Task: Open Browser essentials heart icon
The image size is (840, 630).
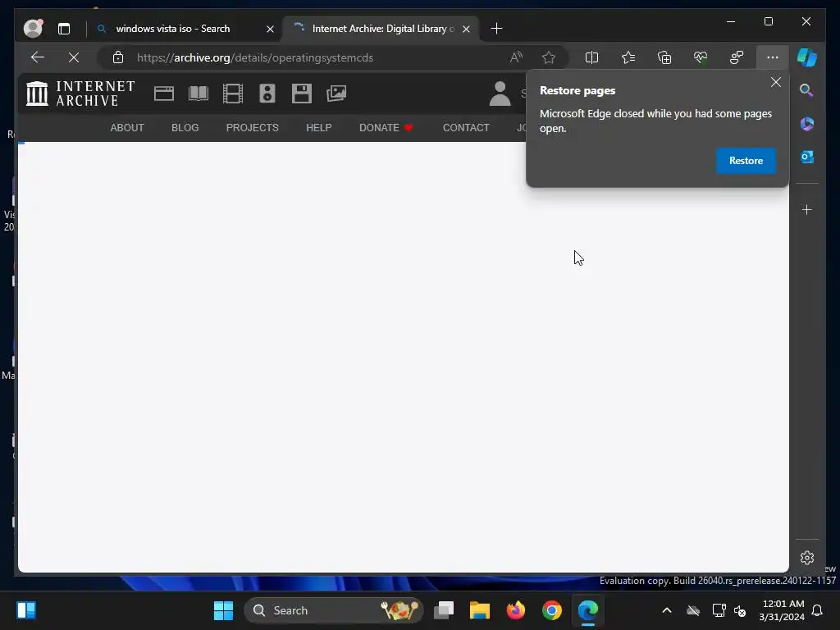Action: pos(701,57)
